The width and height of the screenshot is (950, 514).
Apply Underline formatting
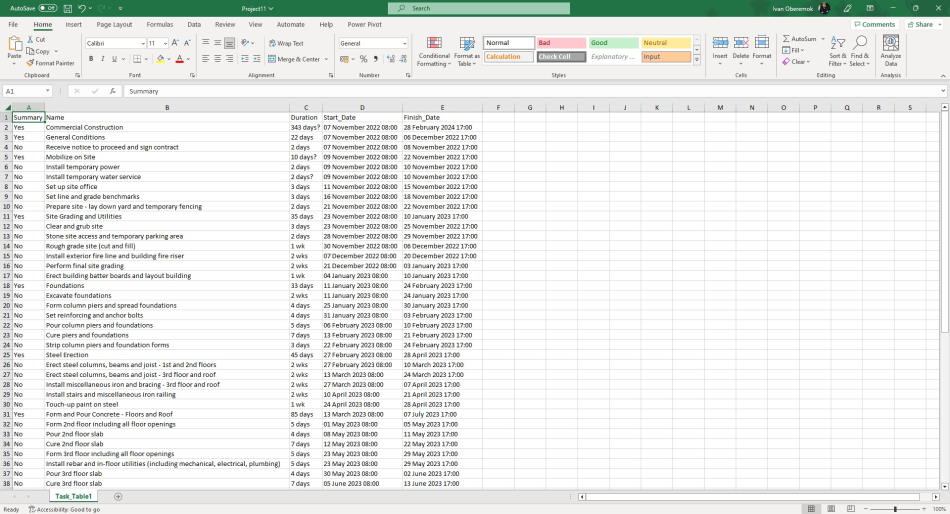click(x=114, y=59)
